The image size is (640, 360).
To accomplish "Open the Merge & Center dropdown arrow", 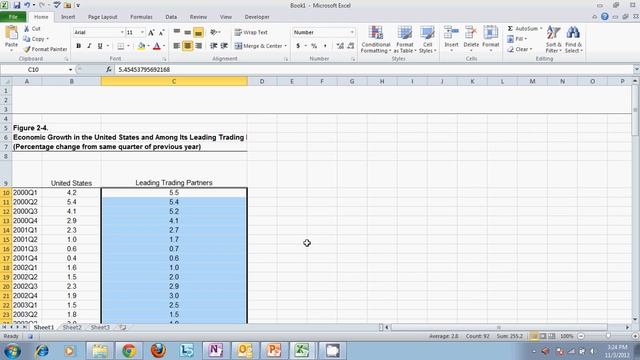I will point(286,46).
